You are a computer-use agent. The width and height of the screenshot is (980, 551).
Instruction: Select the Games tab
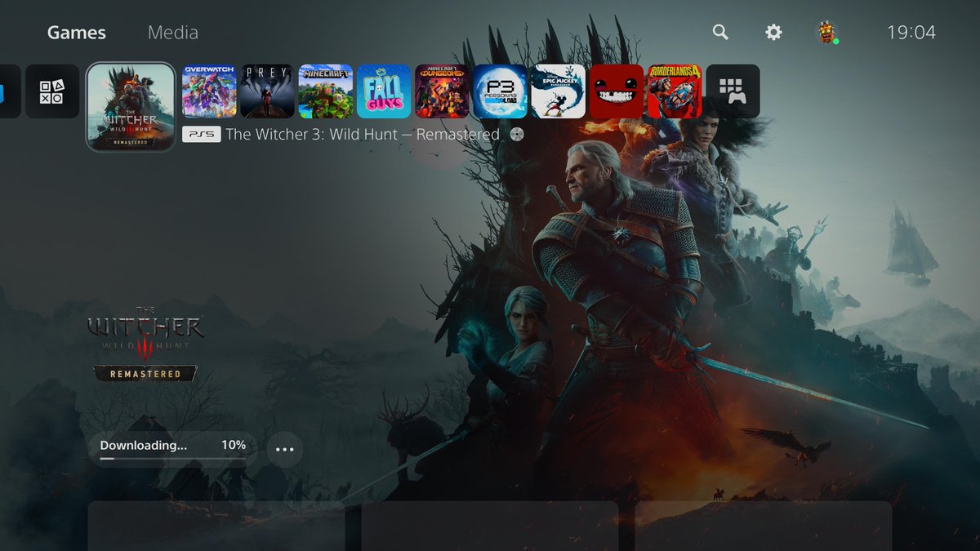pyautogui.click(x=77, y=33)
